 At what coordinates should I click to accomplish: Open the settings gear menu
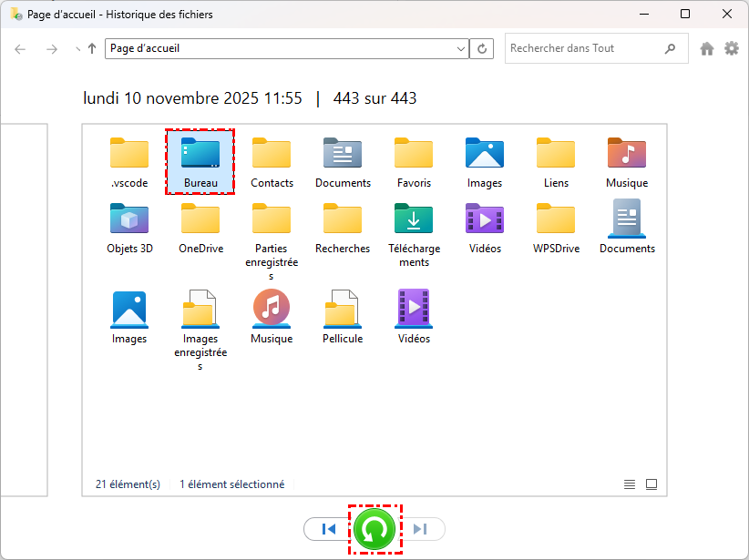coord(732,49)
